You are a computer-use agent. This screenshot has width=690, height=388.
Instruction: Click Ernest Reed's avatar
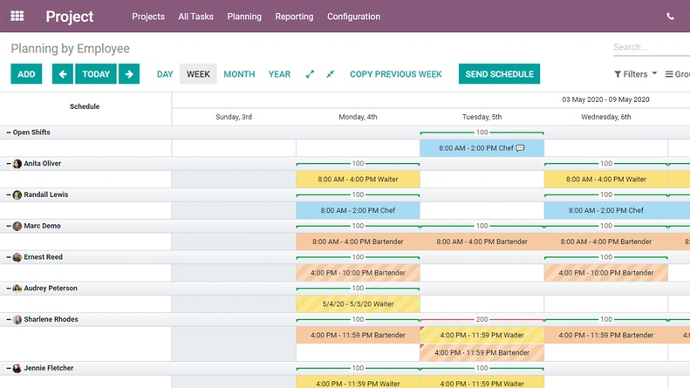point(17,257)
